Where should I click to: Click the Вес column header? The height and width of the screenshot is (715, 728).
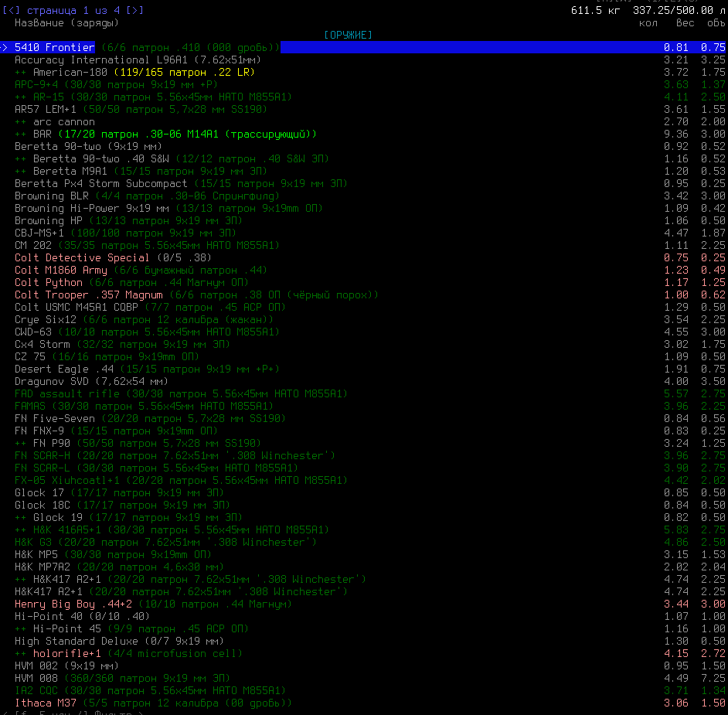pyautogui.click(x=685, y=23)
